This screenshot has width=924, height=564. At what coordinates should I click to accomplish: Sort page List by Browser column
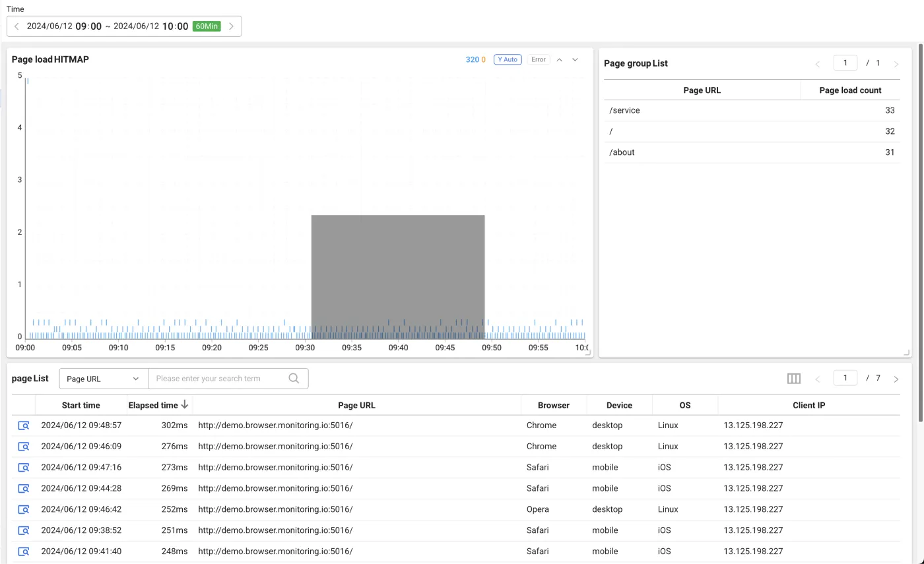[x=554, y=405]
